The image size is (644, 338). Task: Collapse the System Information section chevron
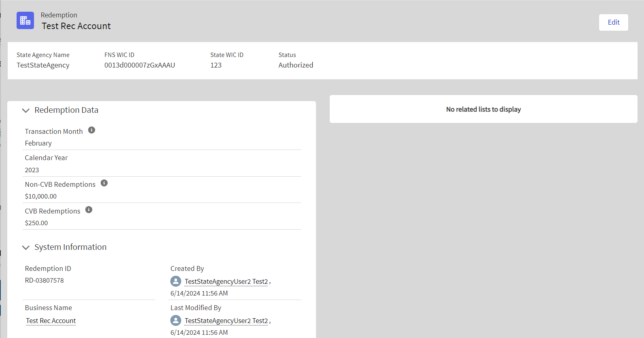click(x=26, y=247)
